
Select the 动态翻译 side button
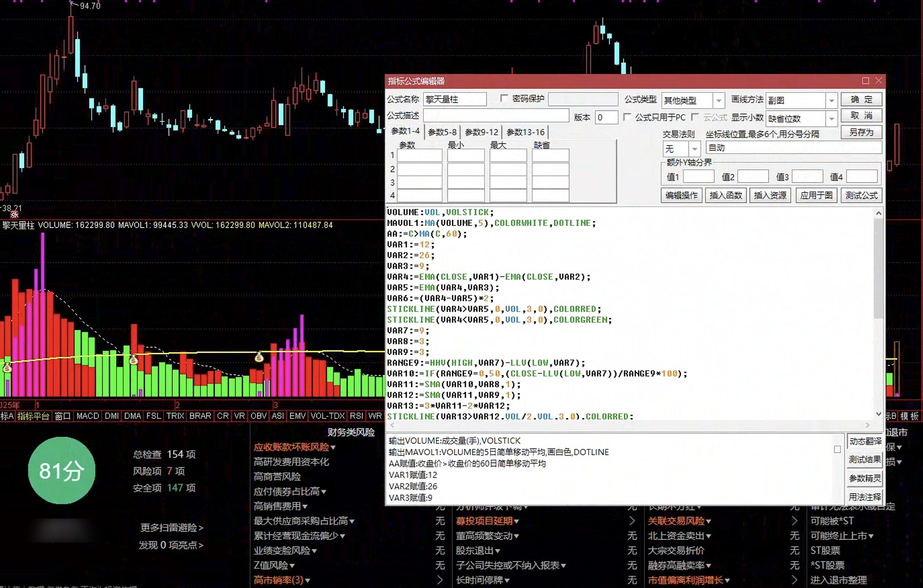(865, 441)
